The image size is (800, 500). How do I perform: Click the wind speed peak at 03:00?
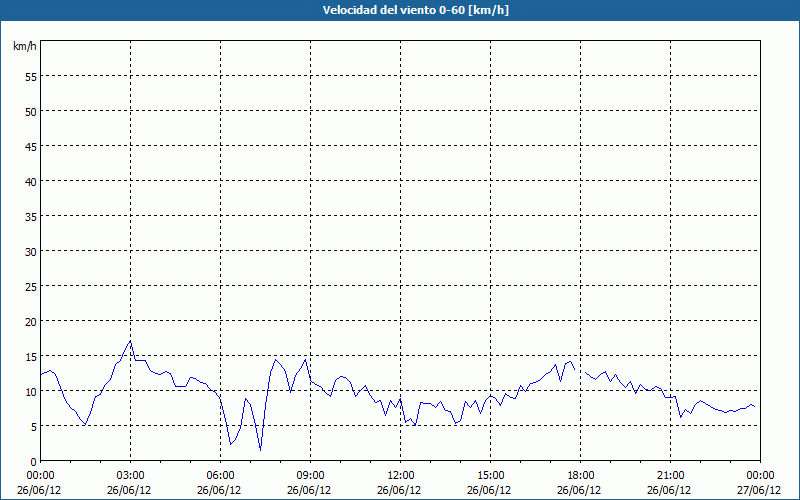click(x=130, y=341)
